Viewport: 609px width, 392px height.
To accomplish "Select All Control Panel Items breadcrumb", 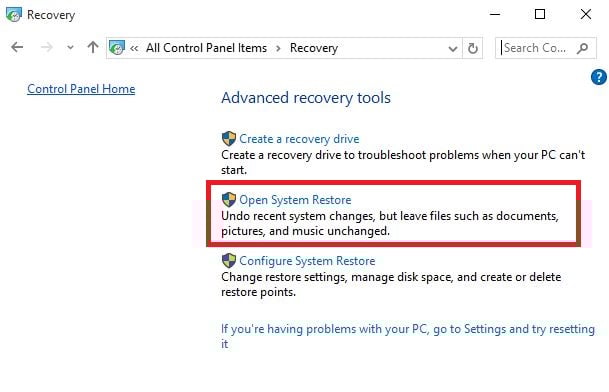I will pos(206,48).
